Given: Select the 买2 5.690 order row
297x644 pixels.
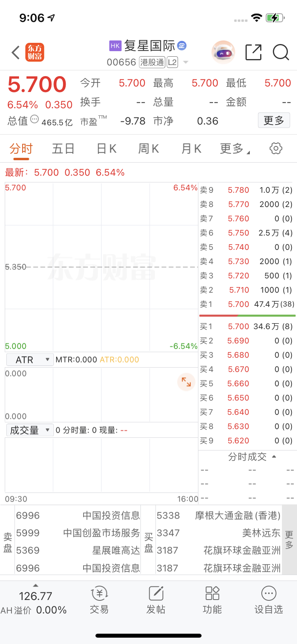Looking at the screenshot, I should tap(247, 341).
